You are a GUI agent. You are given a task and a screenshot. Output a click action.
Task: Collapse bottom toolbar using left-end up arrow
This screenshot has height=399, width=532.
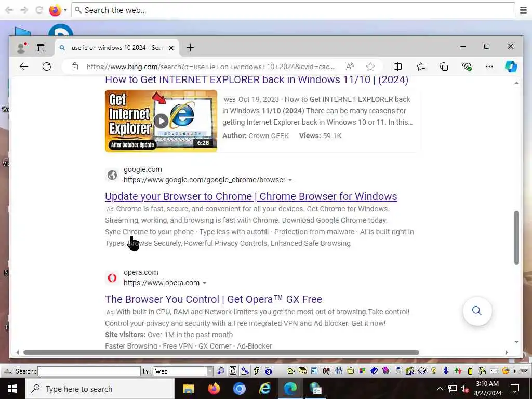(x=7, y=371)
